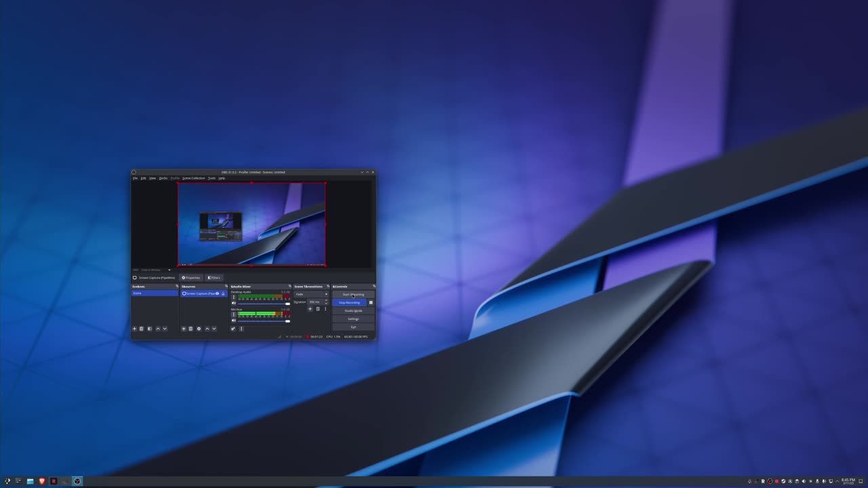Undock the Scene Transitions panel
The width and height of the screenshot is (868, 488).
pyautogui.click(x=328, y=286)
